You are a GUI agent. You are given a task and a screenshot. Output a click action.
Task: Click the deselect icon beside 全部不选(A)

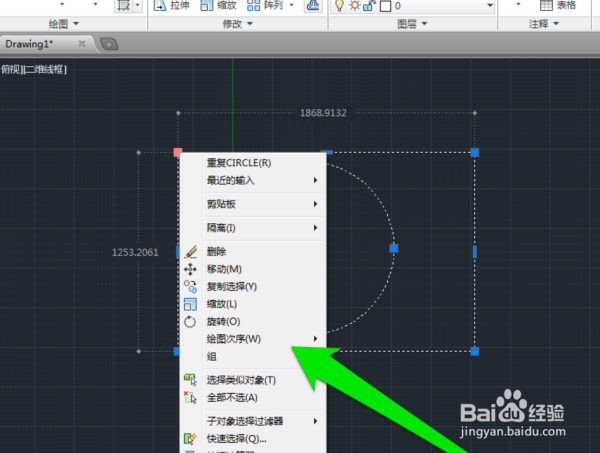point(190,397)
